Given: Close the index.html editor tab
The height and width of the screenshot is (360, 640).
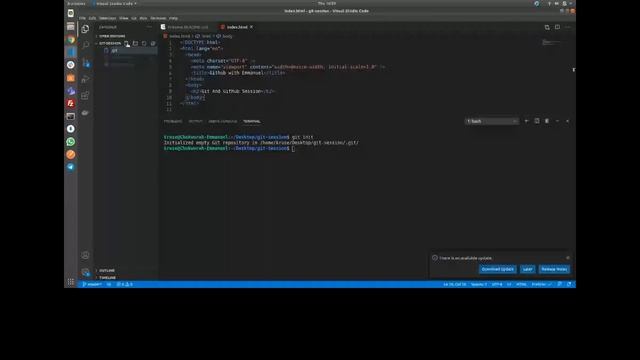Looking at the screenshot, I should point(251,27).
